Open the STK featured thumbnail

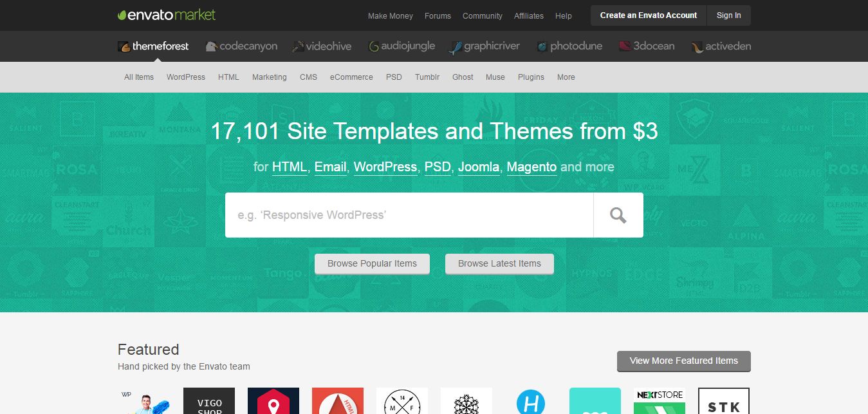724,400
